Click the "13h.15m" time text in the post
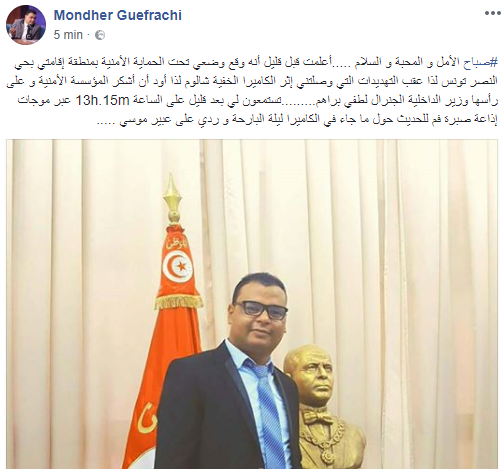503x469 pixels. (x=101, y=100)
